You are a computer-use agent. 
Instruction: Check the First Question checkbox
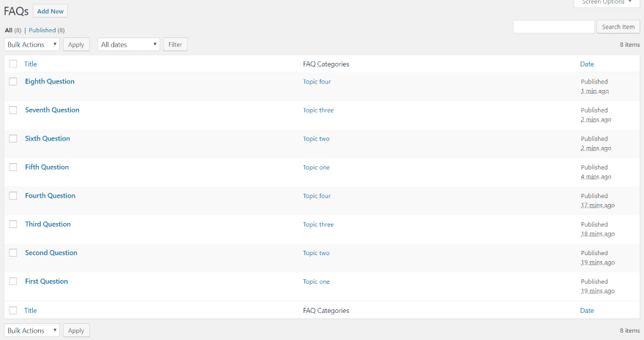click(x=13, y=282)
